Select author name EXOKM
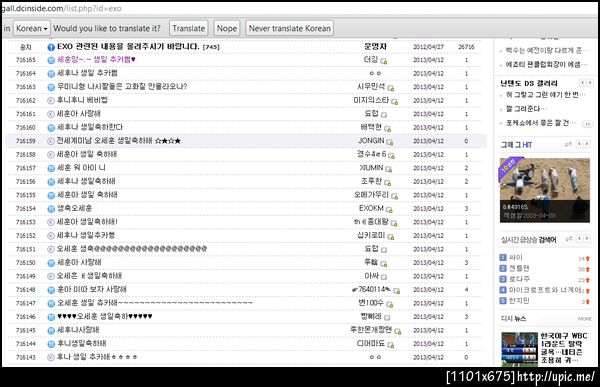 click(x=371, y=208)
